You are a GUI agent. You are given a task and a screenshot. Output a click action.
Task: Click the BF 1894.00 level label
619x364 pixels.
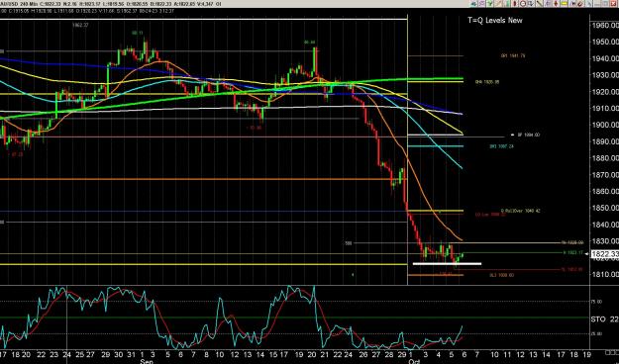click(x=529, y=135)
